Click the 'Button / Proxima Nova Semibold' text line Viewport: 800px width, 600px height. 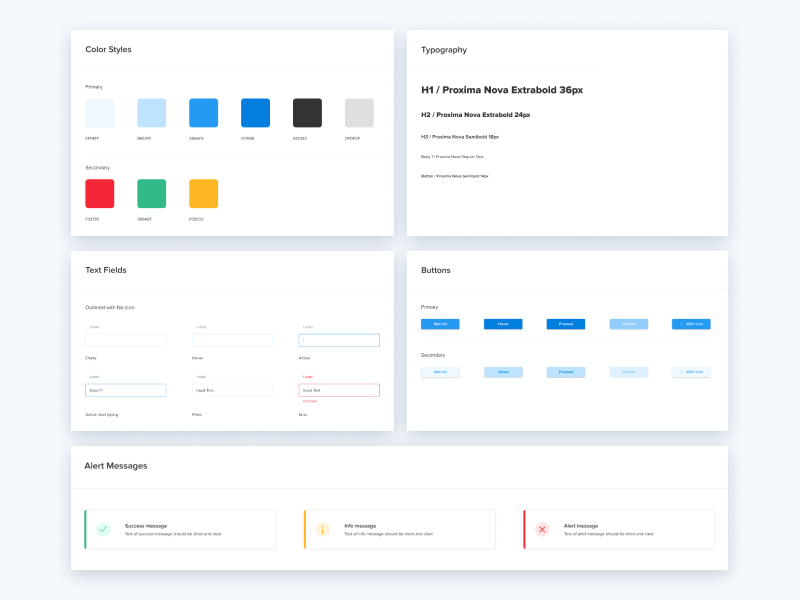click(x=455, y=176)
